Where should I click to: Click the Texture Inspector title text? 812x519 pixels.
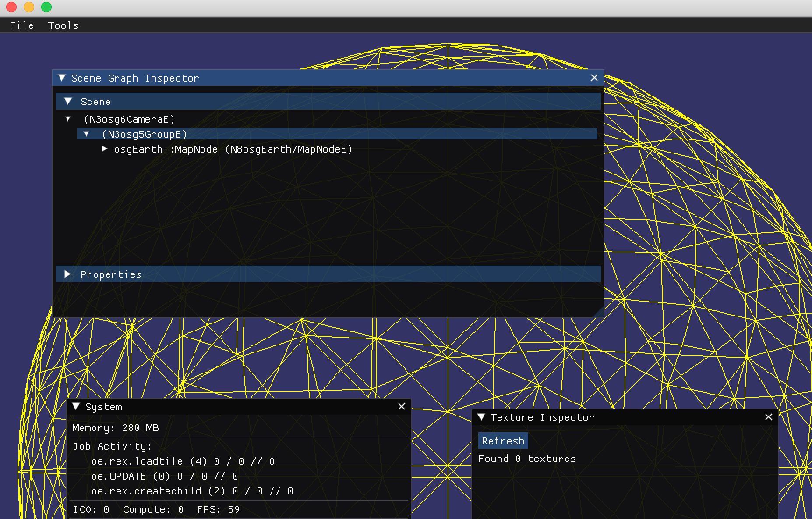click(542, 417)
